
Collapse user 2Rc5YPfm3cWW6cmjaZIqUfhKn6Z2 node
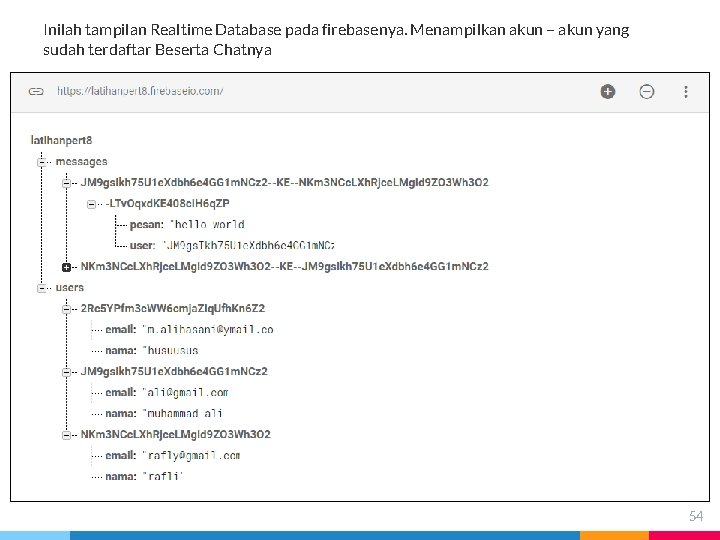click(67, 309)
